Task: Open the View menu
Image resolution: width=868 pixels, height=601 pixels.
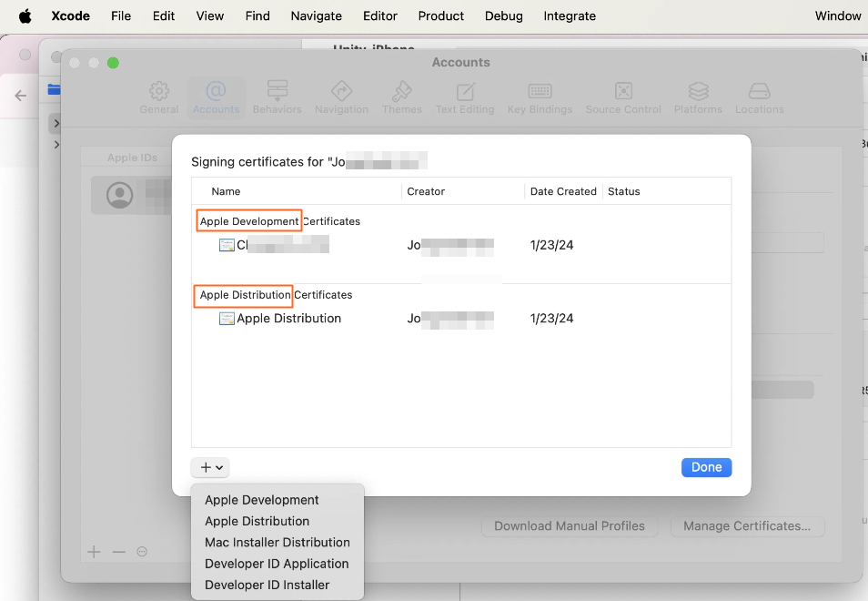Action: tap(210, 16)
